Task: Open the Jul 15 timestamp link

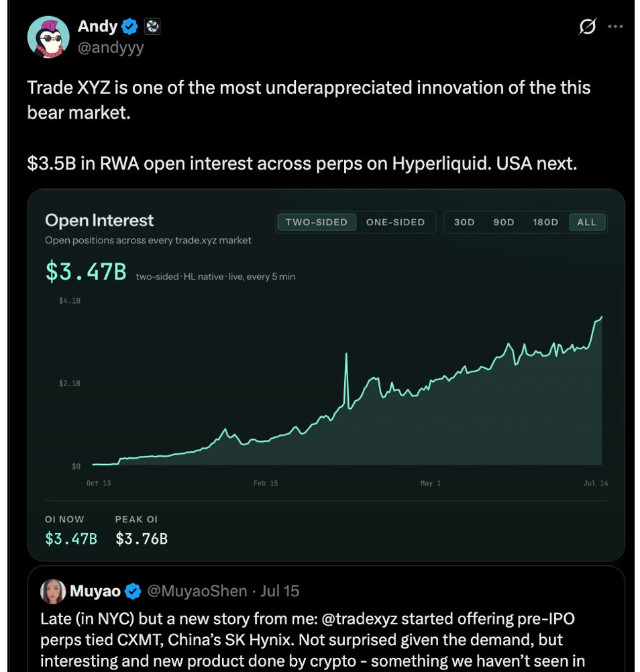Action: tap(280, 592)
